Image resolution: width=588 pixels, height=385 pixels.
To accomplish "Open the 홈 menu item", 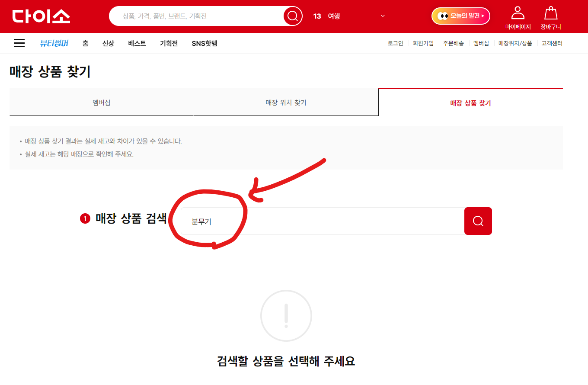I will 86,43.
